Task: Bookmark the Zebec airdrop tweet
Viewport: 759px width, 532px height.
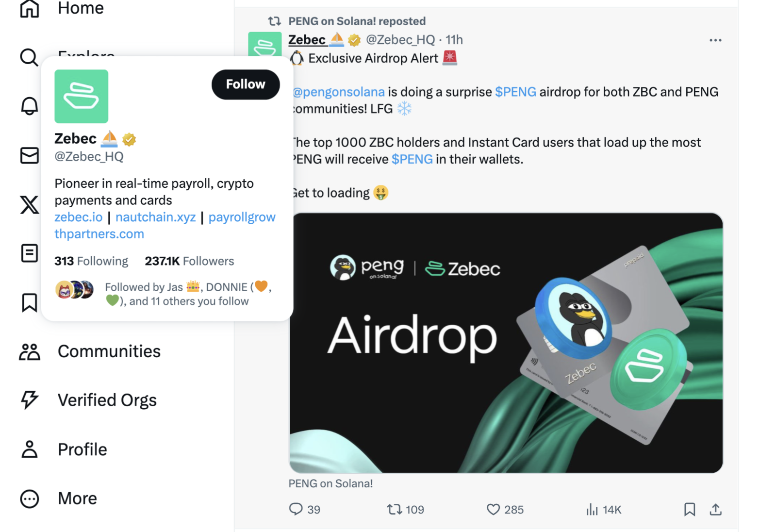Action: click(689, 509)
